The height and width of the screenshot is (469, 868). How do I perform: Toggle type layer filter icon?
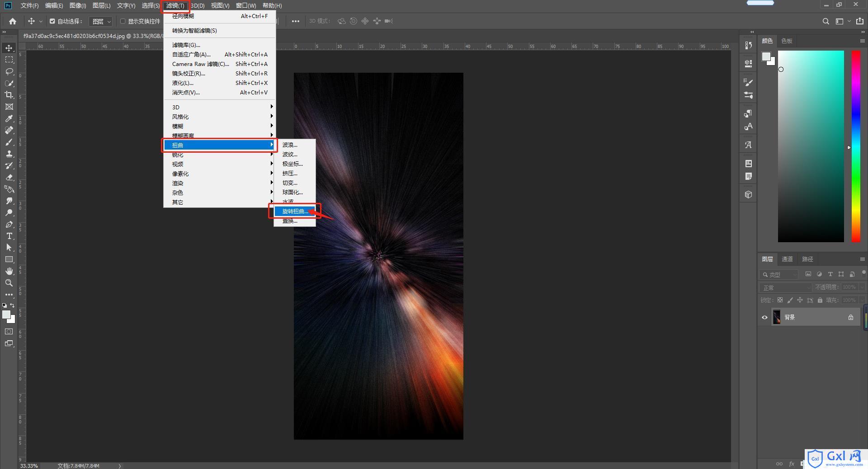(x=830, y=274)
